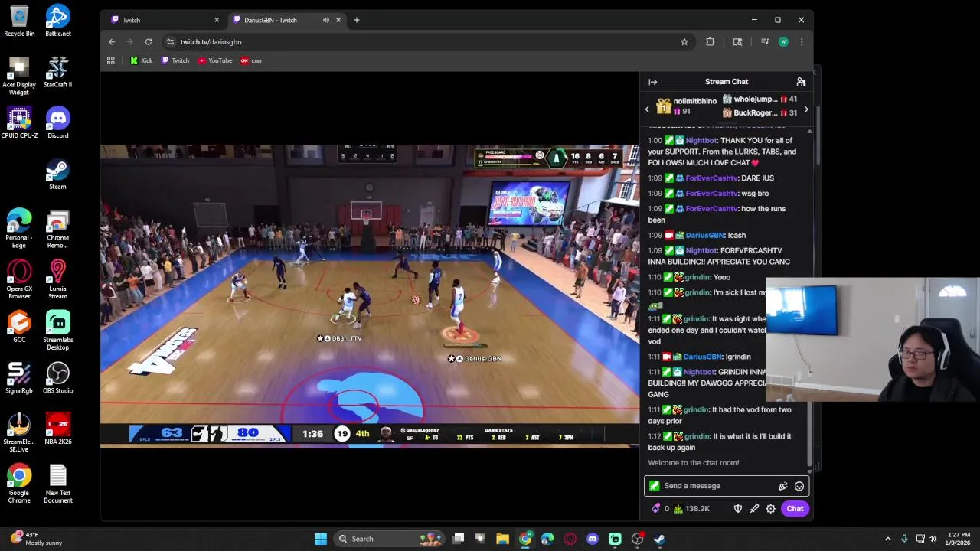The height and width of the screenshot is (551, 980).
Task: Open Chrome three-dot menu
Action: point(802,42)
